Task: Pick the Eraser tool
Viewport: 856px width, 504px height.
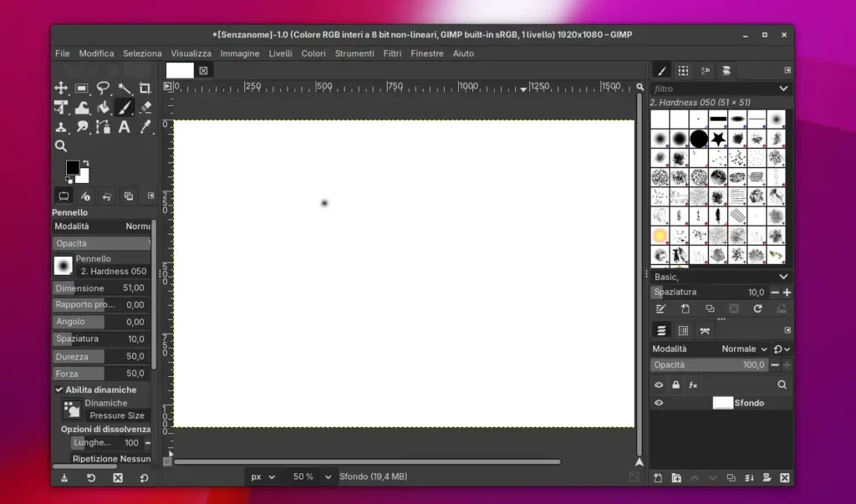Action: pyautogui.click(x=145, y=107)
